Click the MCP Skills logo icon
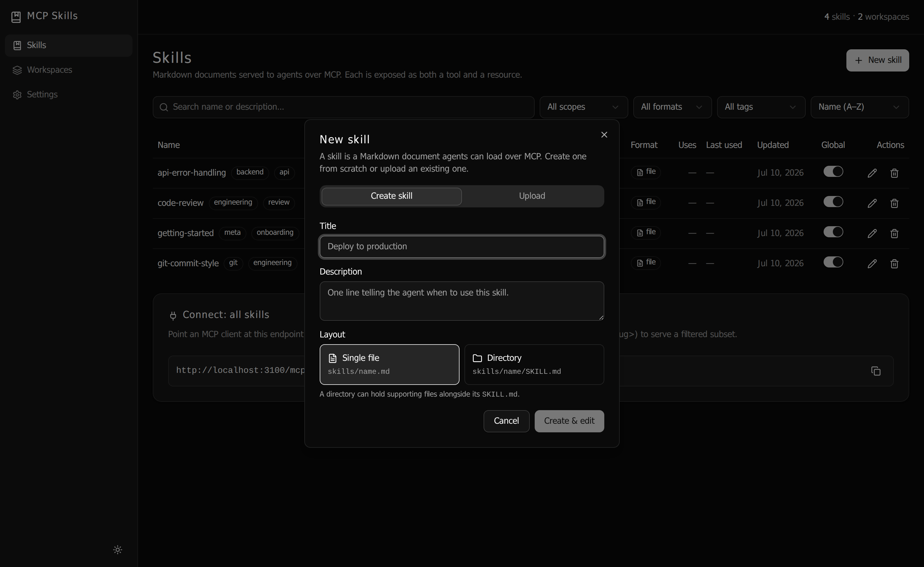This screenshot has height=567, width=924. (x=16, y=17)
